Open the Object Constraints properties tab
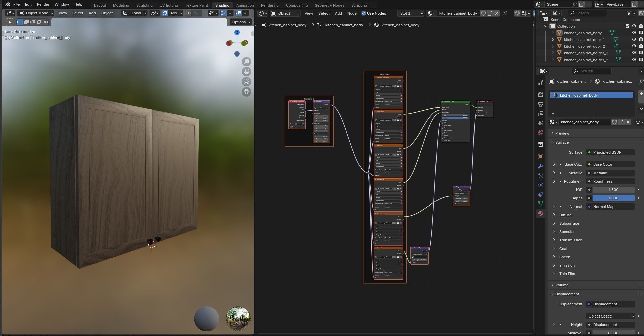The image size is (644, 336). click(x=541, y=194)
